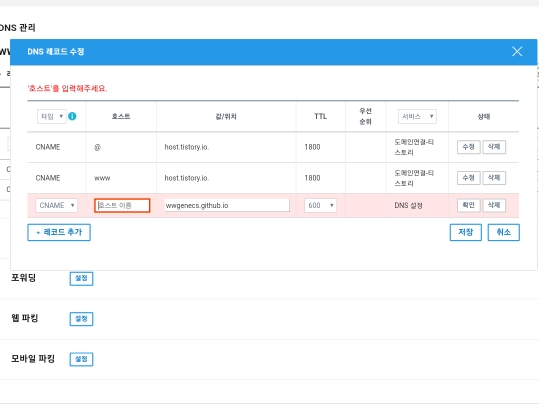The width and height of the screenshot is (539, 412).
Task: Click edit button for @ host record
Action: tap(469, 147)
